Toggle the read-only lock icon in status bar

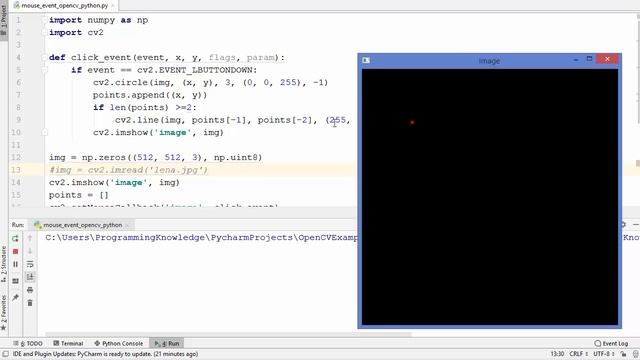624,354
